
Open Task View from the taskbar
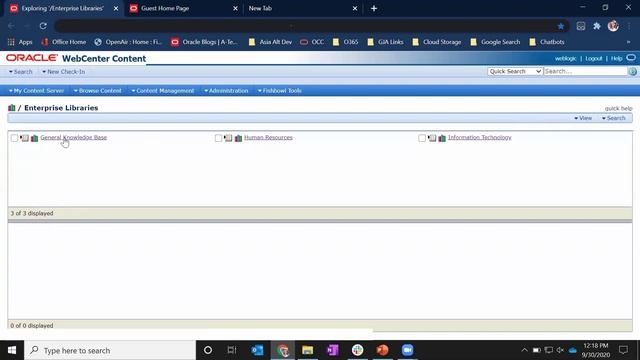click(x=232, y=350)
